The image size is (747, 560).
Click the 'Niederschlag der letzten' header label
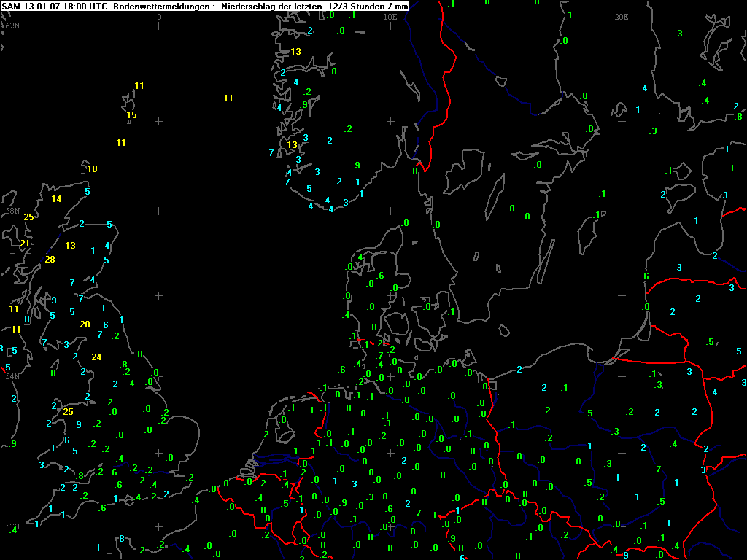[270, 6]
